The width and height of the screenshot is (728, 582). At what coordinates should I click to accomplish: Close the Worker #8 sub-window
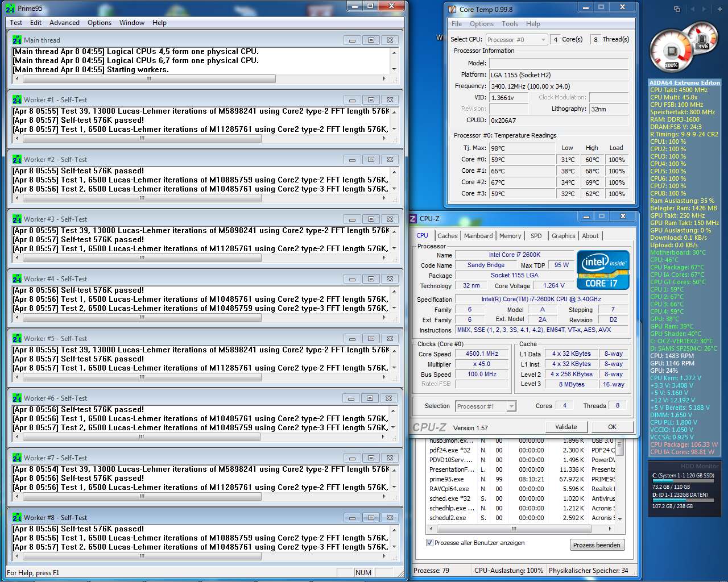pyautogui.click(x=390, y=518)
